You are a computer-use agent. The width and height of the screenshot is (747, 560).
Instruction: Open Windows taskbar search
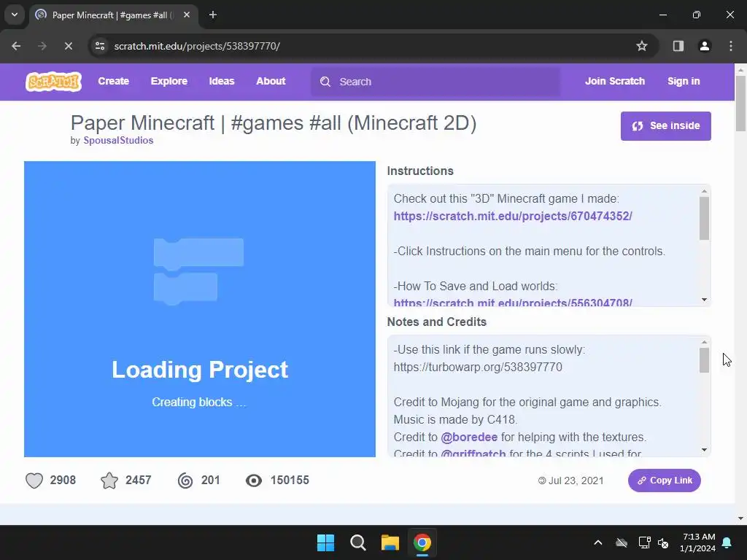point(357,542)
